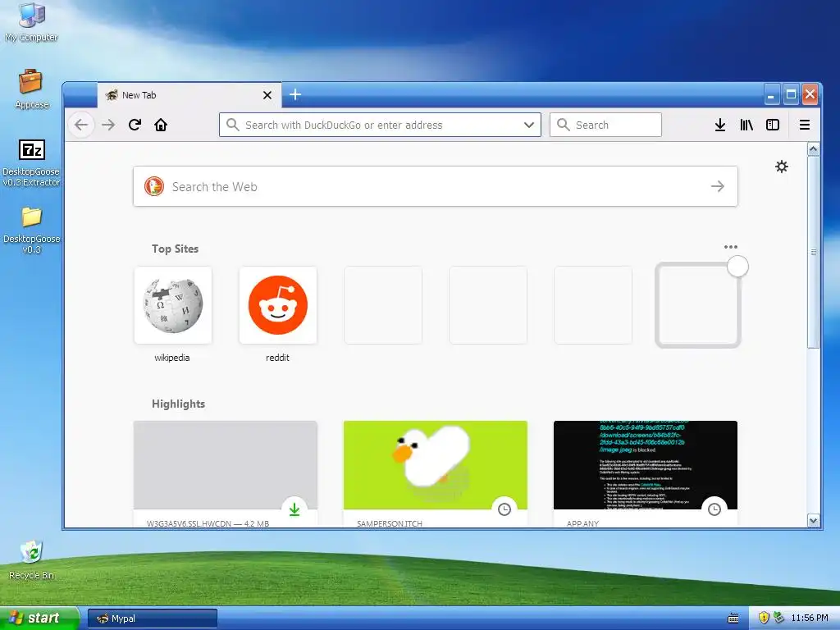Toggle the sidebar view icon
This screenshot has height=630, width=840.
click(x=773, y=125)
